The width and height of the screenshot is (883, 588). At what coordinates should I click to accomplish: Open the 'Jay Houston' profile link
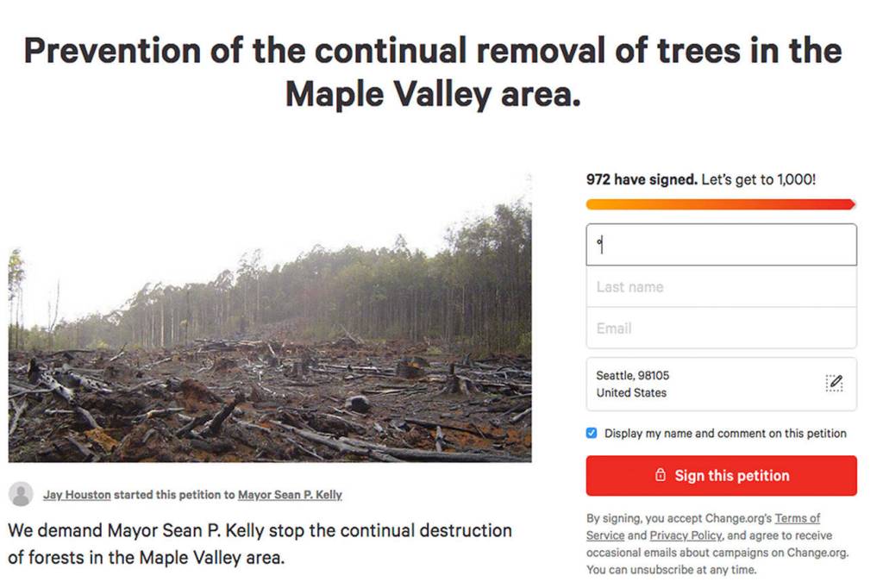pyautogui.click(x=77, y=494)
